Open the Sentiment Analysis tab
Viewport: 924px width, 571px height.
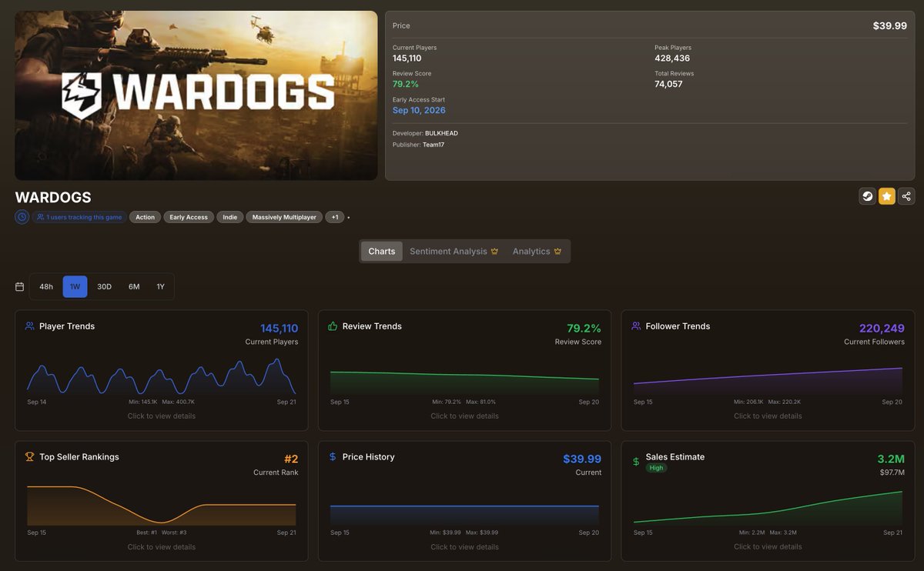(x=454, y=252)
